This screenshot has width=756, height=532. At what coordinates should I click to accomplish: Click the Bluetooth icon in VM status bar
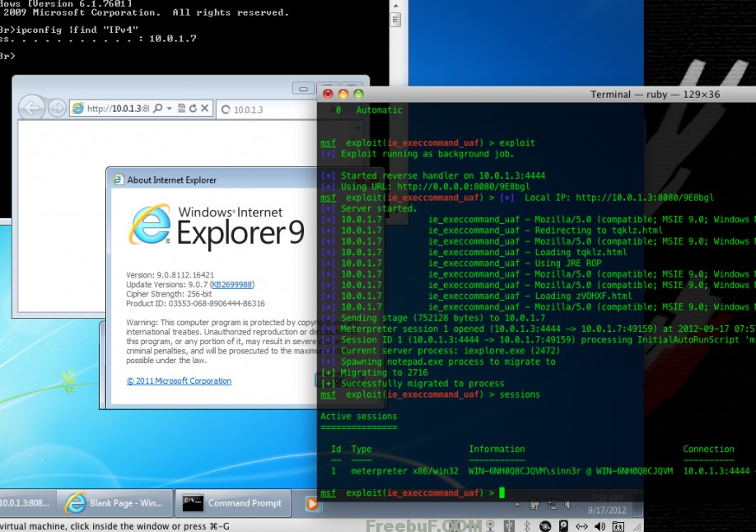coord(525,525)
